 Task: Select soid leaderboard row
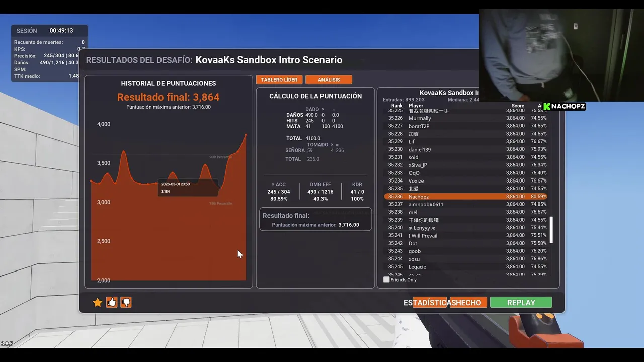(466, 157)
